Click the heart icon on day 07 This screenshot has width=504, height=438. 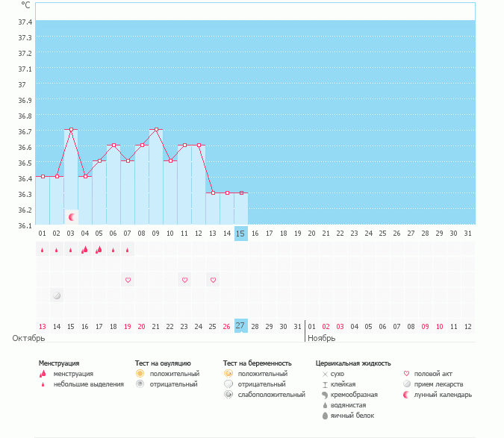(128, 280)
